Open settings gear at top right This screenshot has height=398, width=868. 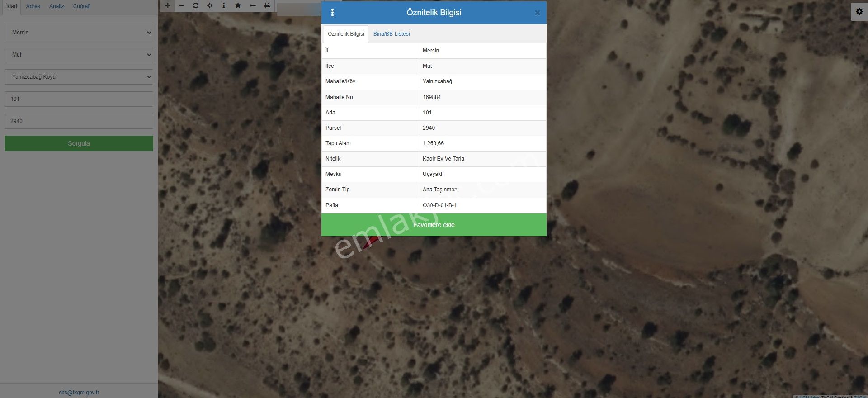click(859, 12)
